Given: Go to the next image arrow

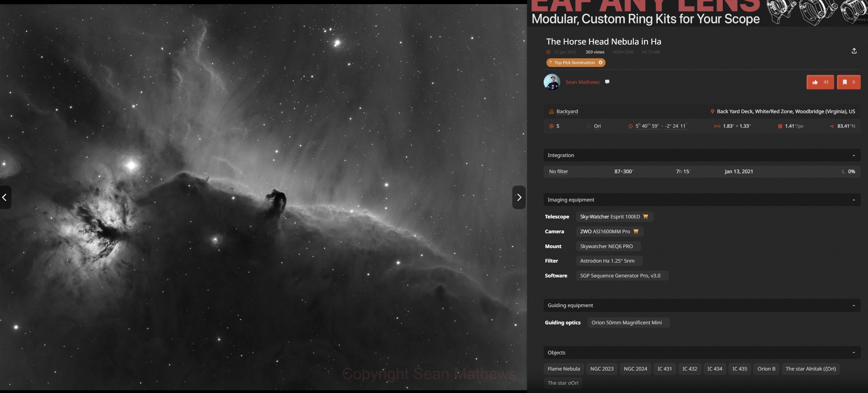Looking at the screenshot, I should [x=519, y=197].
